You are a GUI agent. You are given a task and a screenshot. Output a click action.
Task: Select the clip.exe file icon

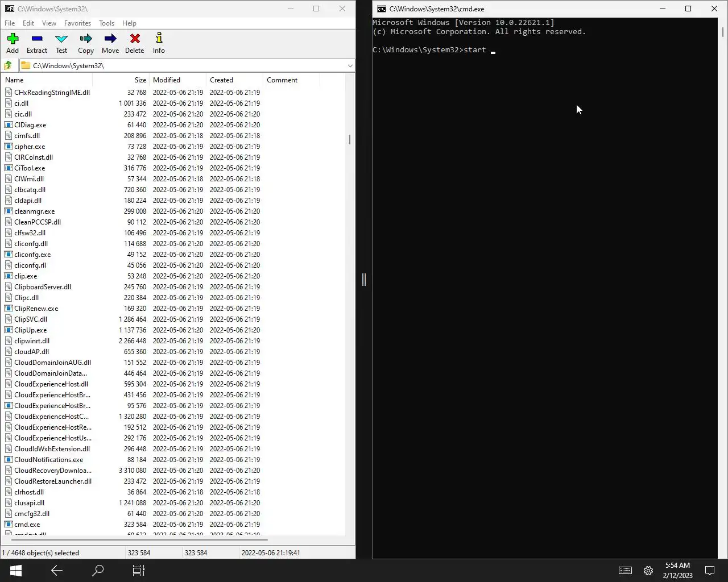9,276
